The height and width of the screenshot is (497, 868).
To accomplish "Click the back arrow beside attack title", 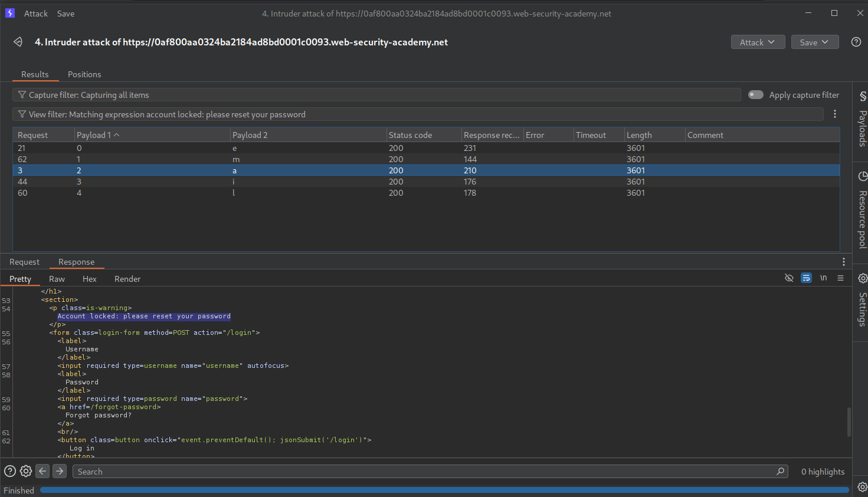I will tap(18, 42).
